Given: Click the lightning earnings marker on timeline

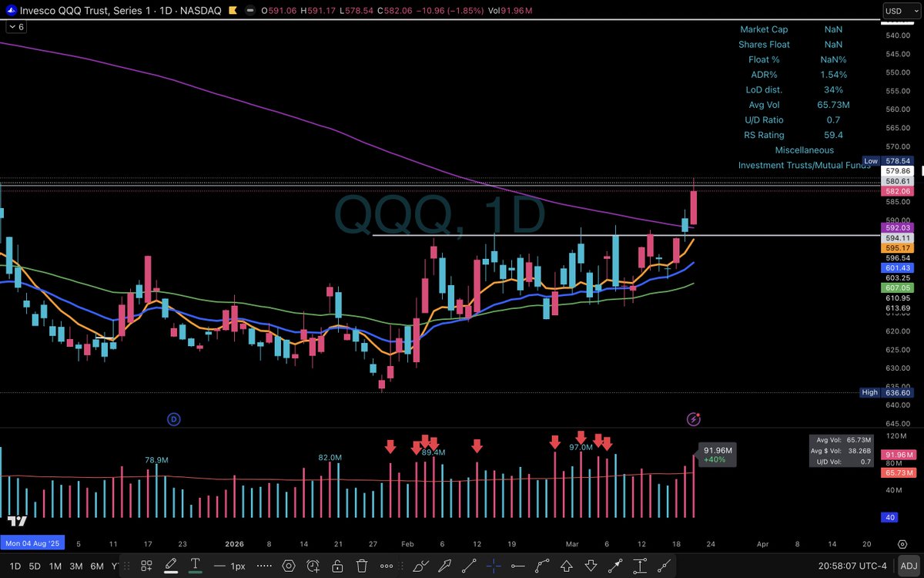Looking at the screenshot, I should (x=694, y=418).
